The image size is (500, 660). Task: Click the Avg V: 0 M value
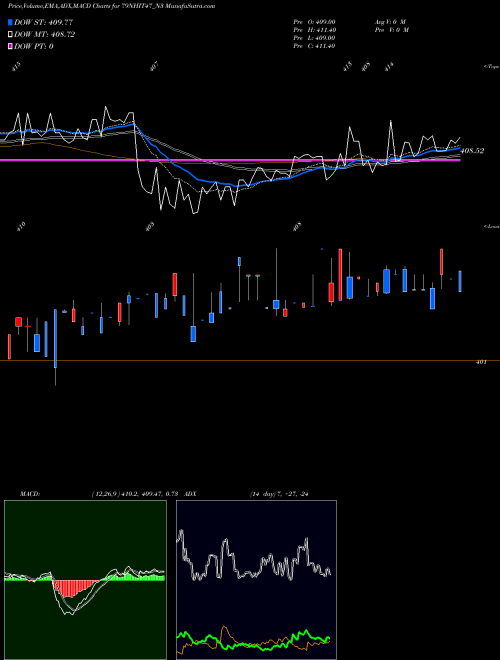(x=390, y=22)
